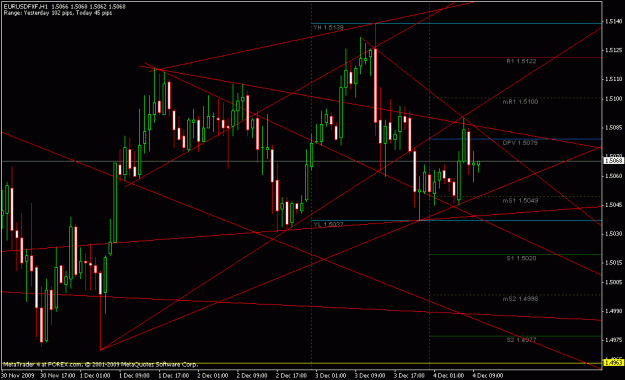Click the 'YH 1.5139' yesterday-high label
Screen dimensions: 625x380
pos(328,28)
